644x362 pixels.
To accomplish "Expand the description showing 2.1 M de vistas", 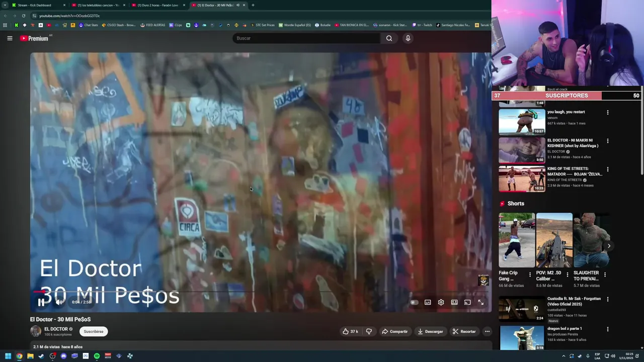I will pyautogui.click(x=261, y=346).
